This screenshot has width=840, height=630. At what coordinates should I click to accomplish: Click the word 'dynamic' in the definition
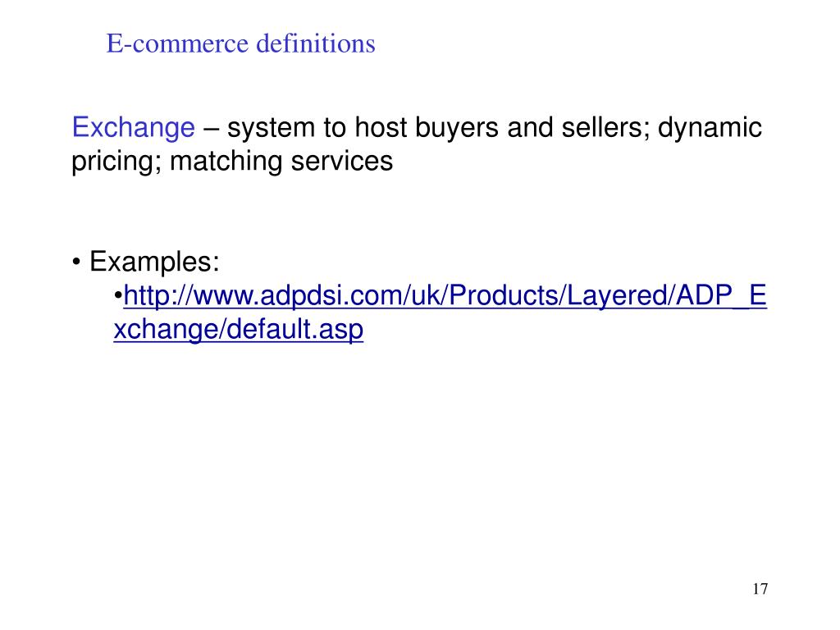click(x=710, y=128)
